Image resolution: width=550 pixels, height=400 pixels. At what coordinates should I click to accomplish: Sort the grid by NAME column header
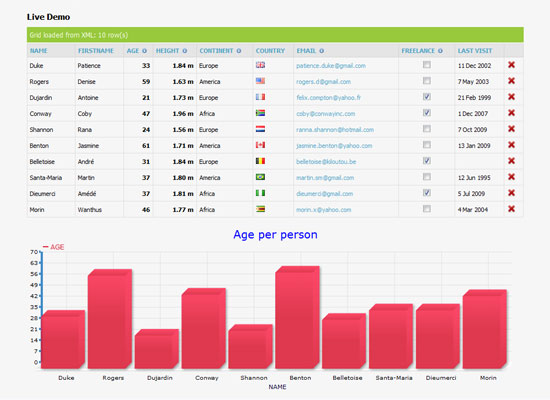click(x=39, y=51)
